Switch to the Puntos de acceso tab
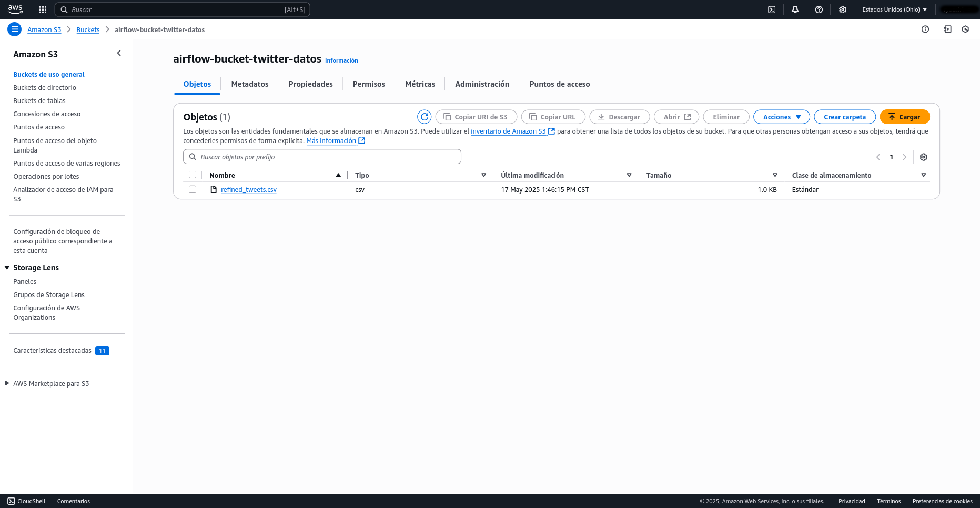Screen dimensions: 980x508 [x=559, y=84]
